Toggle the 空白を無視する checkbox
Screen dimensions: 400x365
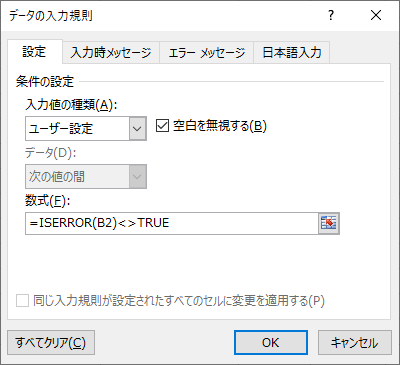(162, 126)
